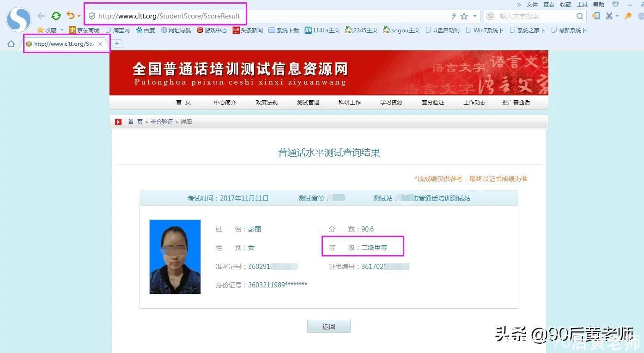Click the home icon beside the tab bar
The image size is (644, 353).
point(10,43)
